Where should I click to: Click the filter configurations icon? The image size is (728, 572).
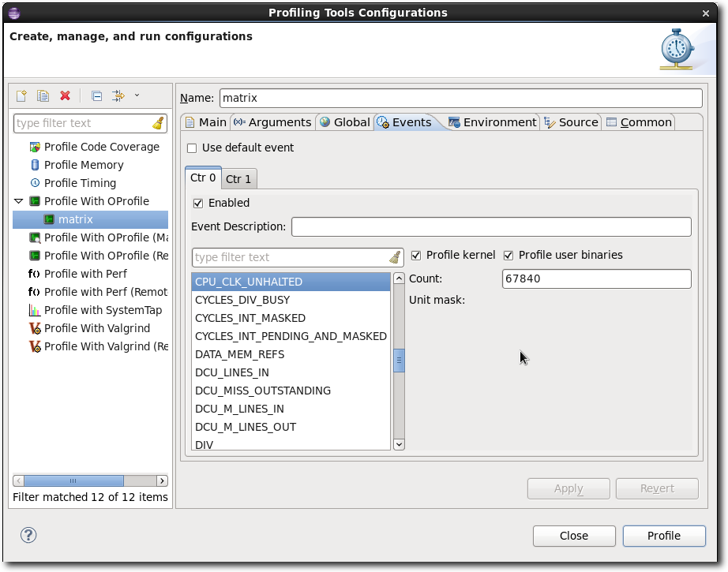118,95
